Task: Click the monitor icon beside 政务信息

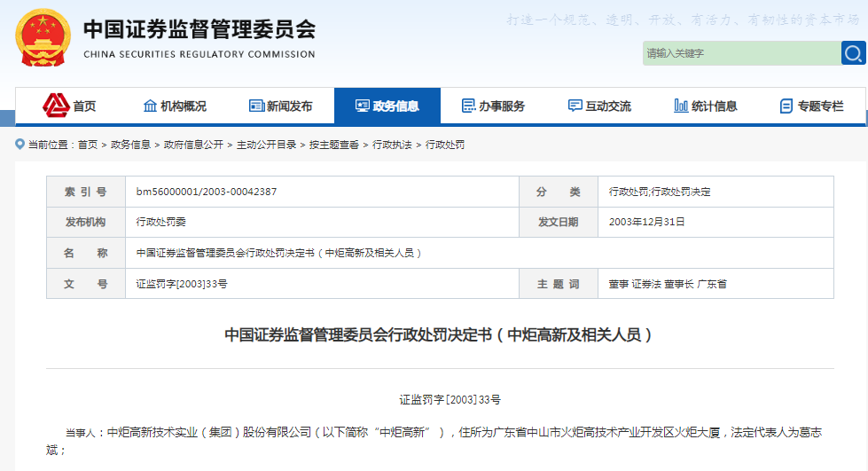Action: (363, 106)
